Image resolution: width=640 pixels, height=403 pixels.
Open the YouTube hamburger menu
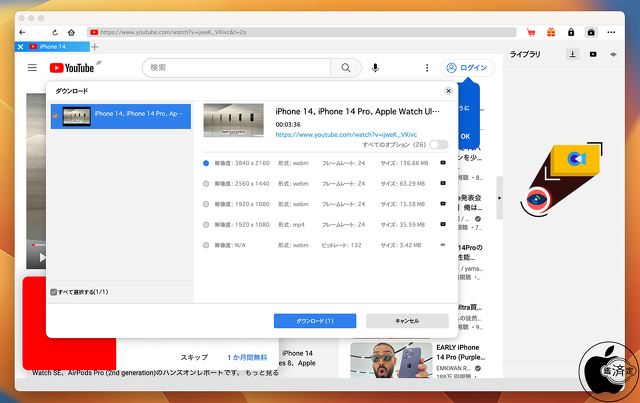(32, 67)
